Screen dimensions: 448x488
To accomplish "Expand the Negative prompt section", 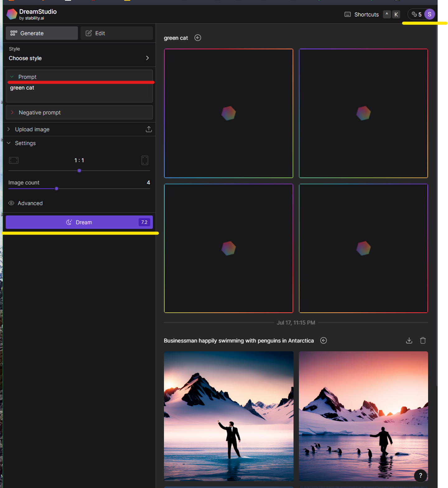I will click(12, 112).
